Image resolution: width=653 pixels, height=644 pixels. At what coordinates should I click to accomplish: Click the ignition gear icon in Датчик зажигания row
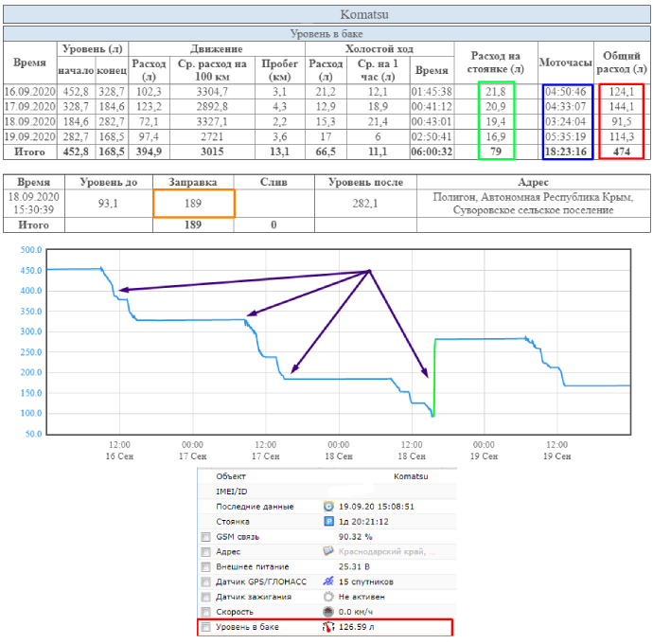click(328, 597)
